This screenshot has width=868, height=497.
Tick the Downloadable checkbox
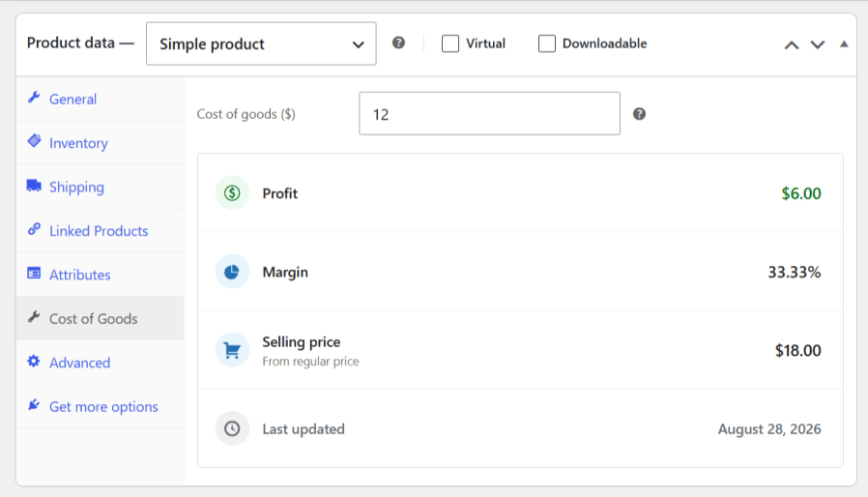(546, 44)
